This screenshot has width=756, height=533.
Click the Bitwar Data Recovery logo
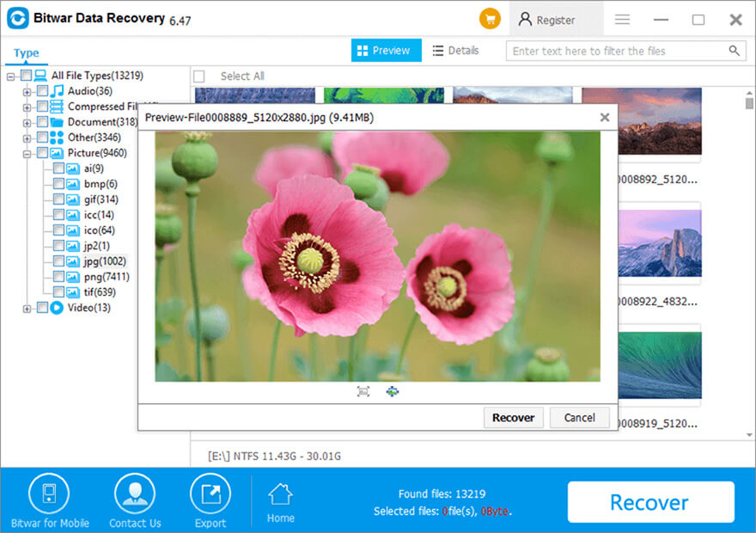[x=18, y=18]
